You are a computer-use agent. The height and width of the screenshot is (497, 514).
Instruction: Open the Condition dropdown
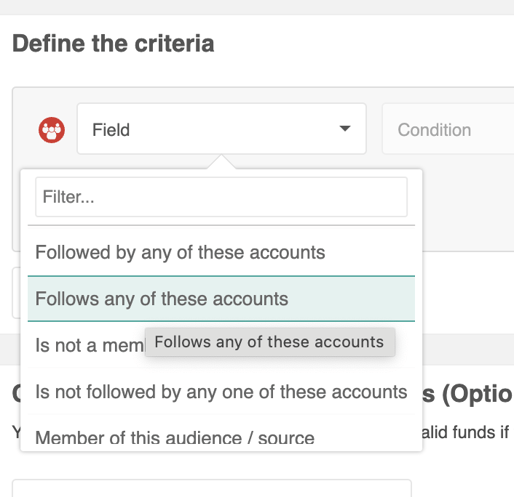coord(448,129)
